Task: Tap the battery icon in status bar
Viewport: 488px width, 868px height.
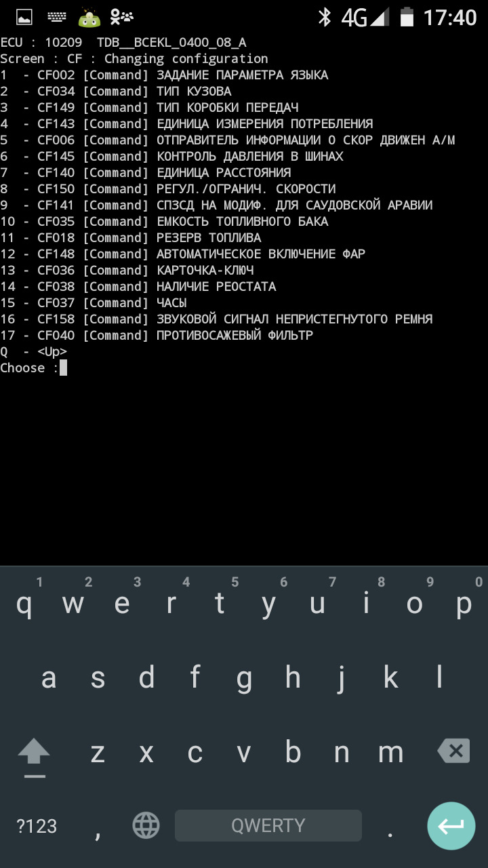Action: tap(407, 17)
